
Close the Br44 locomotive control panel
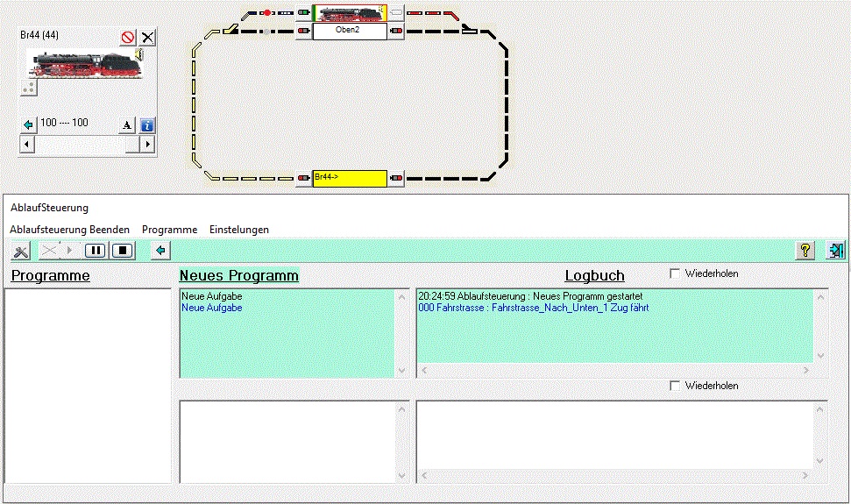(x=147, y=38)
